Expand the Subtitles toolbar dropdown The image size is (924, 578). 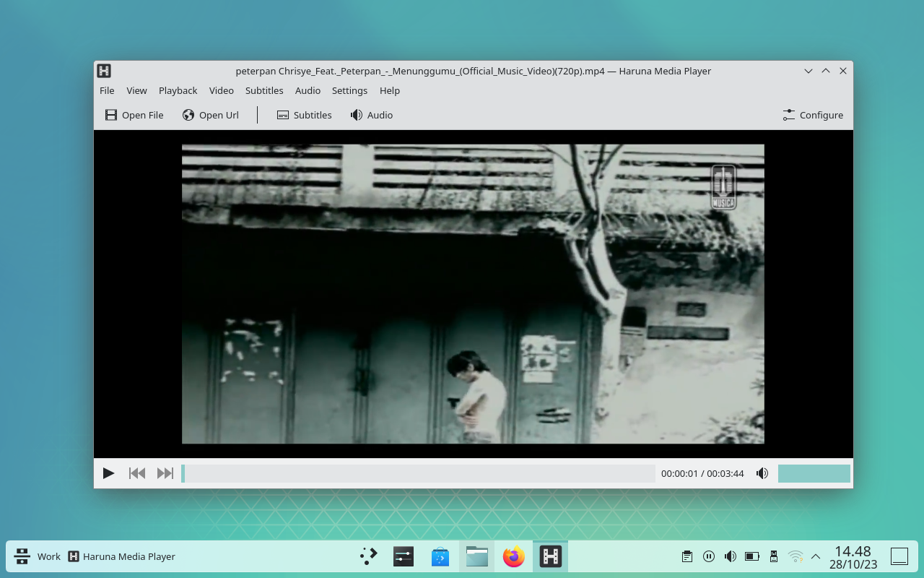click(304, 115)
